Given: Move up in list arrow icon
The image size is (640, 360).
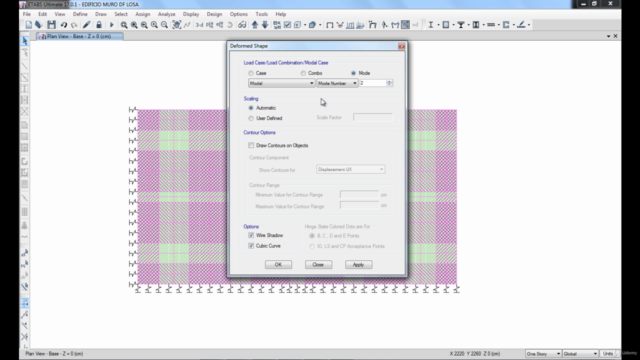Looking at the screenshot, I should pyautogui.click(x=255, y=25).
